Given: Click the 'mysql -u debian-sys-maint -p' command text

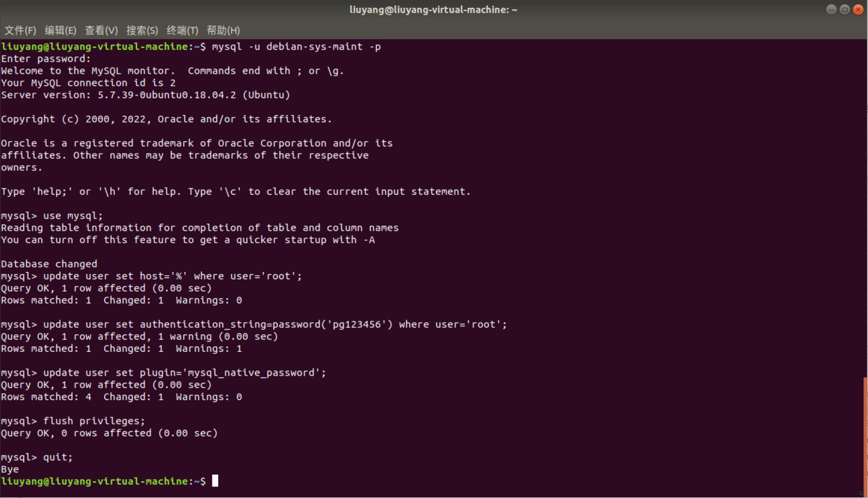Looking at the screenshot, I should 296,47.
